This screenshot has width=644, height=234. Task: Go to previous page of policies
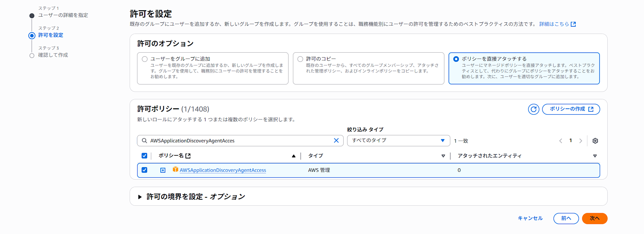561,141
